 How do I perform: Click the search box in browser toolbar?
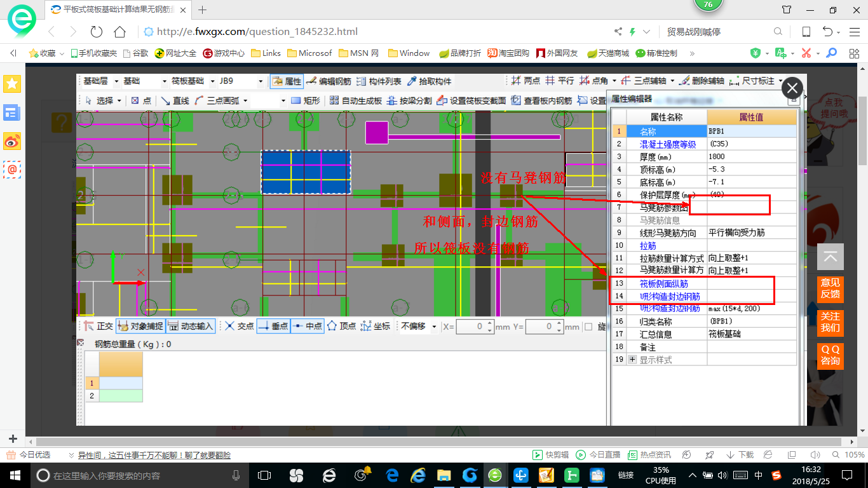coord(718,32)
